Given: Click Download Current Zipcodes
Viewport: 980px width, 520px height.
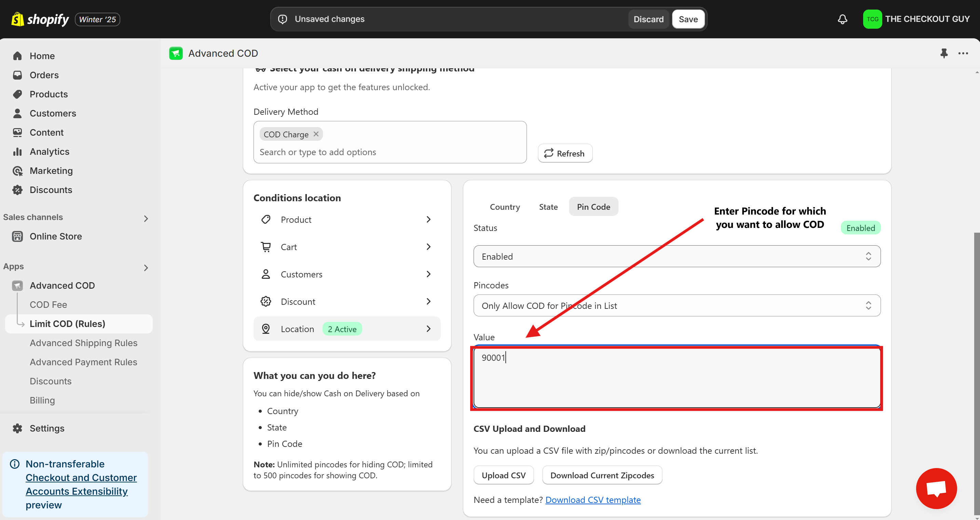Looking at the screenshot, I should coord(602,475).
